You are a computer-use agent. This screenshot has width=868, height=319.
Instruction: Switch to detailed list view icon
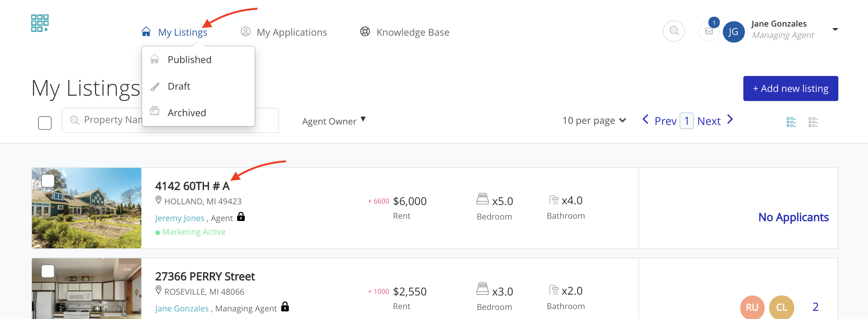click(791, 122)
